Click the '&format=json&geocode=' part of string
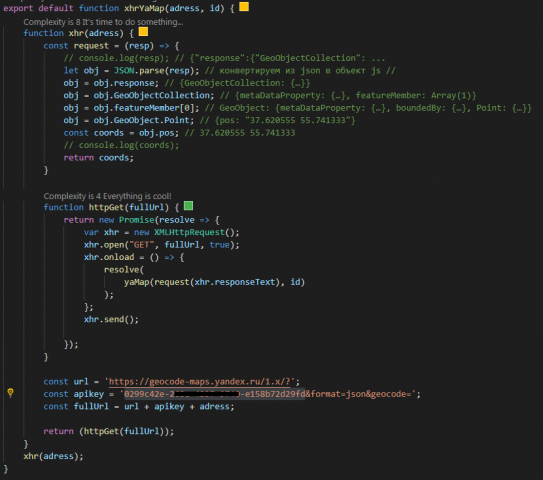This screenshot has width=543, height=480. pyautogui.click(x=360, y=394)
